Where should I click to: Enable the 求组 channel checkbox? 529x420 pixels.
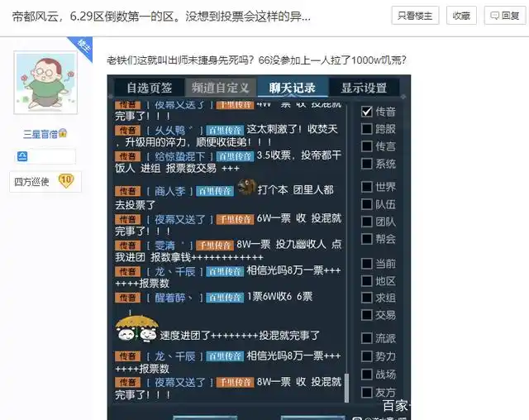click(367, 298)
